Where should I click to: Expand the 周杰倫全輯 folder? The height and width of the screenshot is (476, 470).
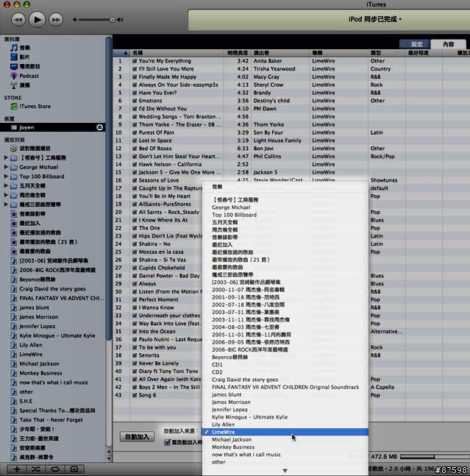pos(5,195)
